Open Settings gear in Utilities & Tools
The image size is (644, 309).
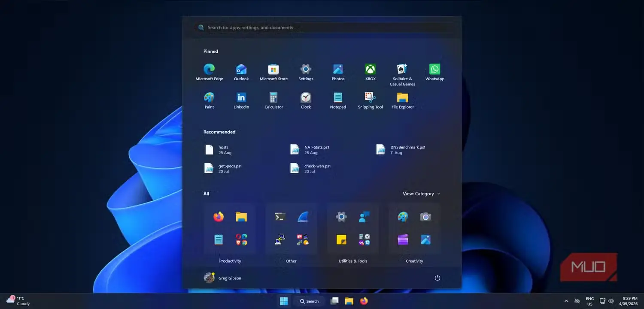click(x=341, y=217)
